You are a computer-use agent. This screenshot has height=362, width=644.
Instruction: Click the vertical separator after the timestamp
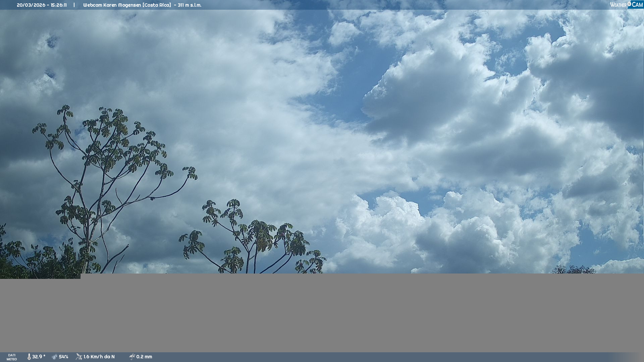74,5
